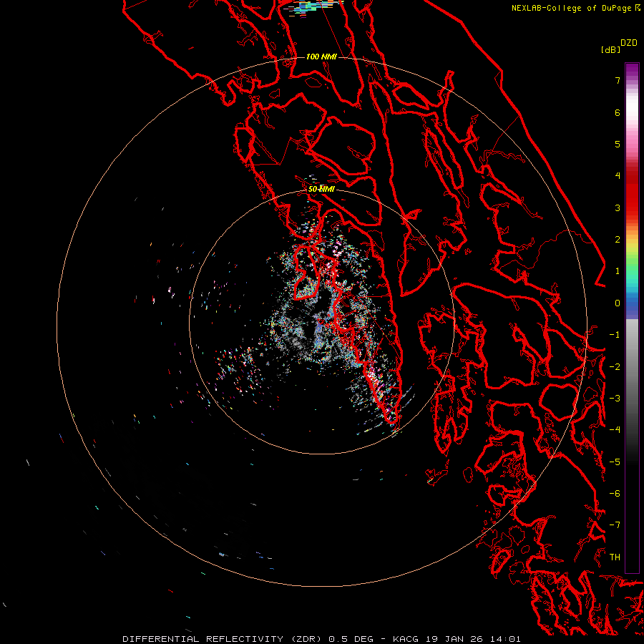Click the 7 value on color scale
The height and width of the screenshot is (644, 644).
click(618, 80)
